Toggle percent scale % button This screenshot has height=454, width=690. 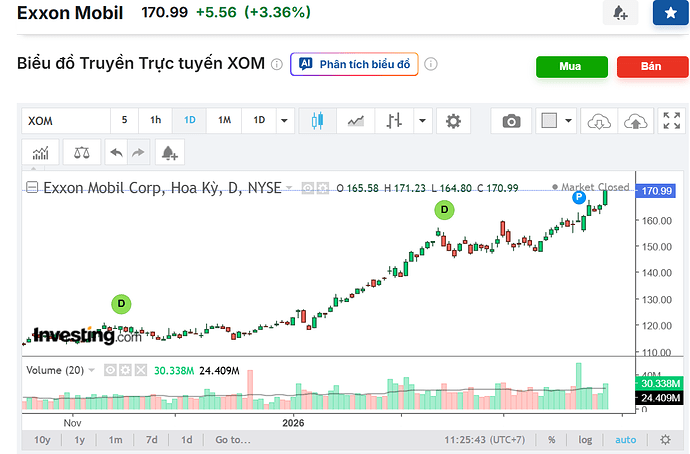(551, 440)
